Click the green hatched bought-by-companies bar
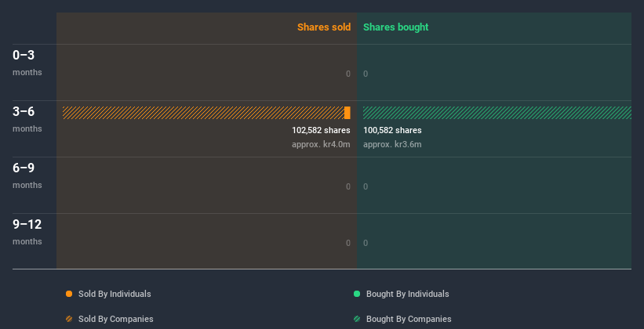Screen dimensions: 644x329 coord(497,113)
